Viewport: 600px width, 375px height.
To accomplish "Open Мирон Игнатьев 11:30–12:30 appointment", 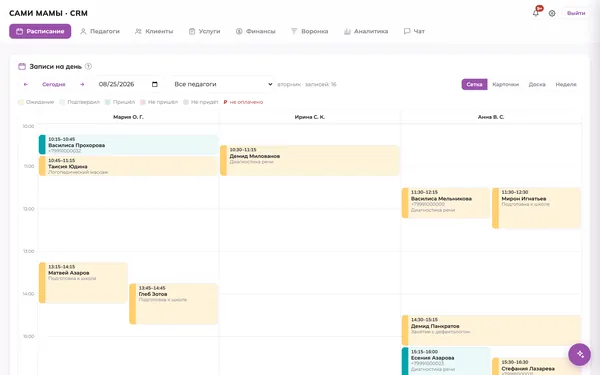I will (536, 208).
